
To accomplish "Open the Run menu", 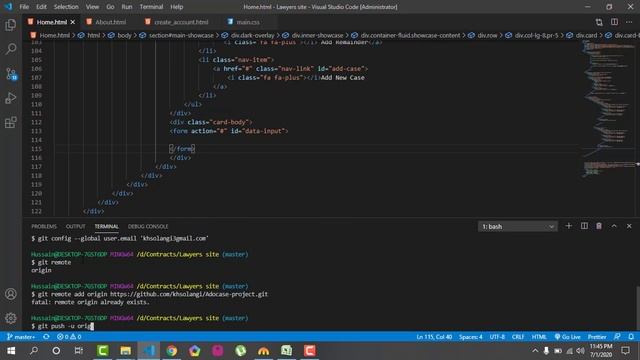I will [127, 7].
